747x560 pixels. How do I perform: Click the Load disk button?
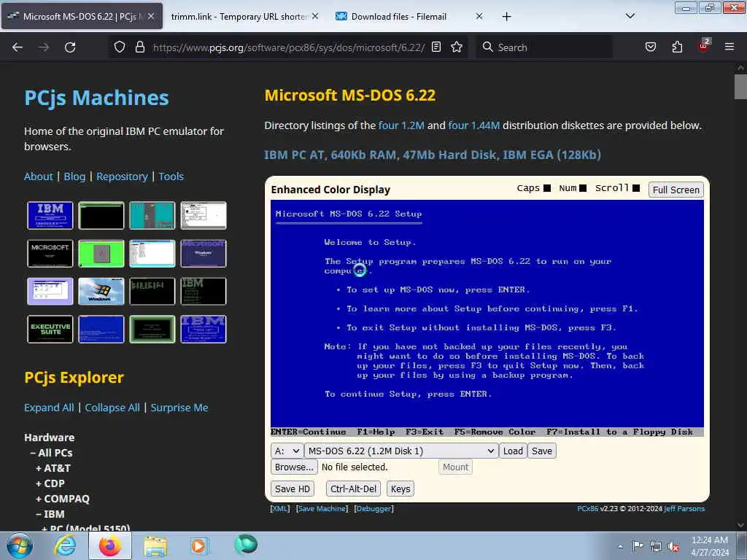pos(513,451)
